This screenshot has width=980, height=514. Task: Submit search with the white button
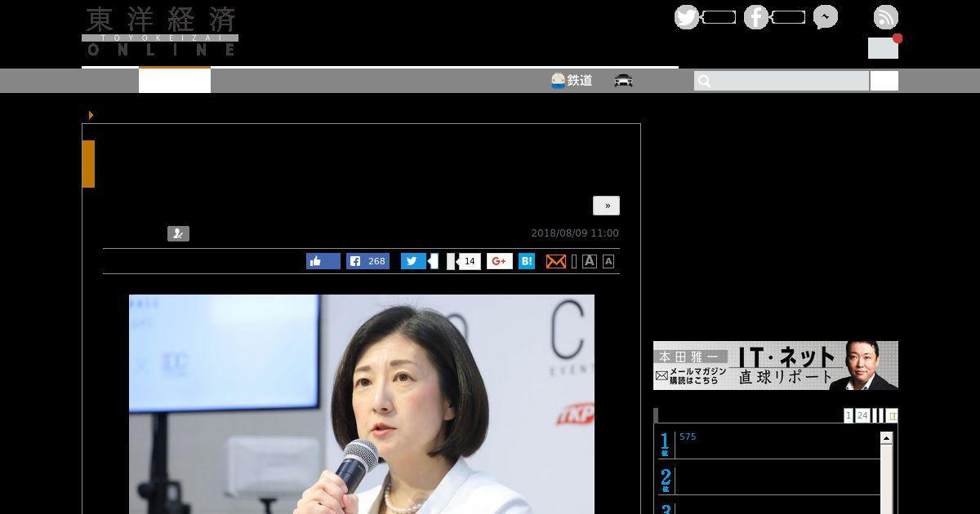point(884,81)
